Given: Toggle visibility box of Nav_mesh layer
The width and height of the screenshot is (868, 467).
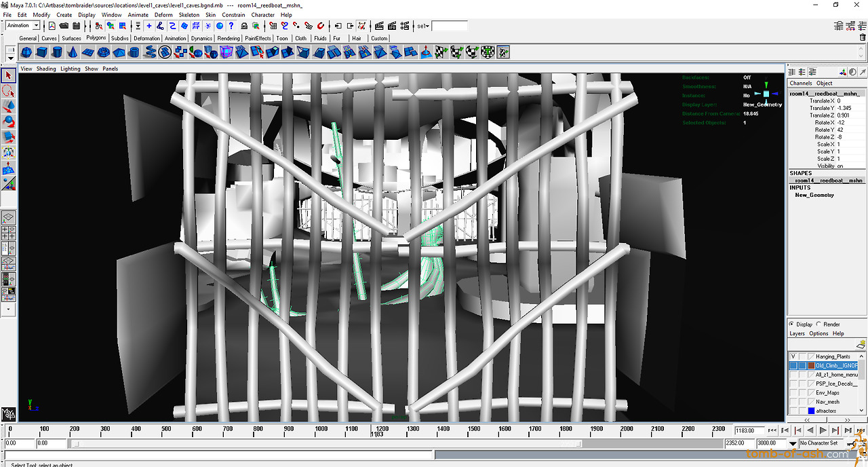Looking at the screenshot, I should (x=793, y=402).
